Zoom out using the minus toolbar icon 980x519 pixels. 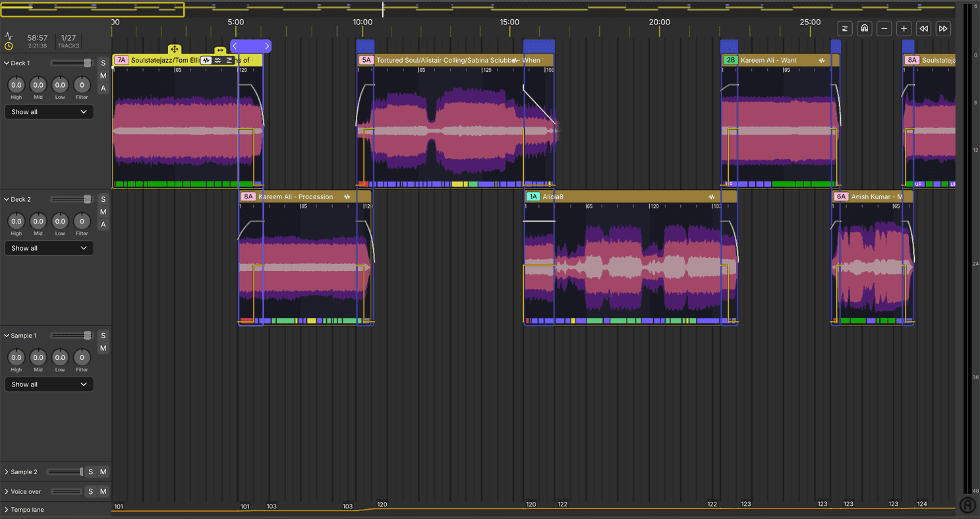(x=884, y=28)
